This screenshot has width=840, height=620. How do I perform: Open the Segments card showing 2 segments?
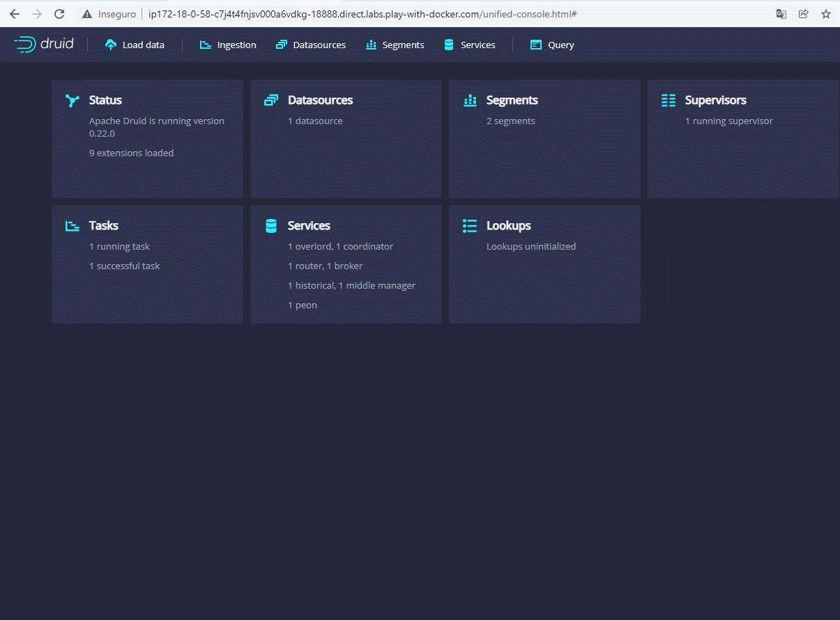(x=544, y=138)
